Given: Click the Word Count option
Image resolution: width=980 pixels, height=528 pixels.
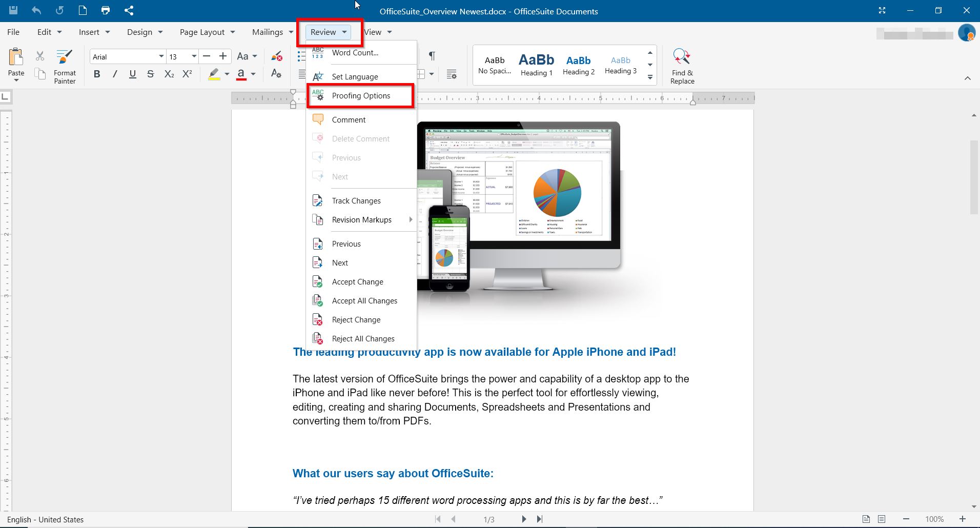Looking at the screenshot, I should pos(355,52).
